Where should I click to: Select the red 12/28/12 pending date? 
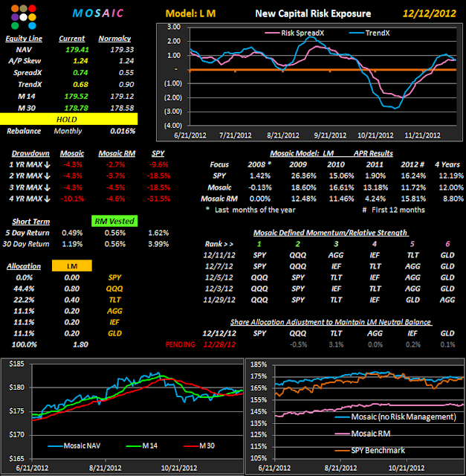219,345
